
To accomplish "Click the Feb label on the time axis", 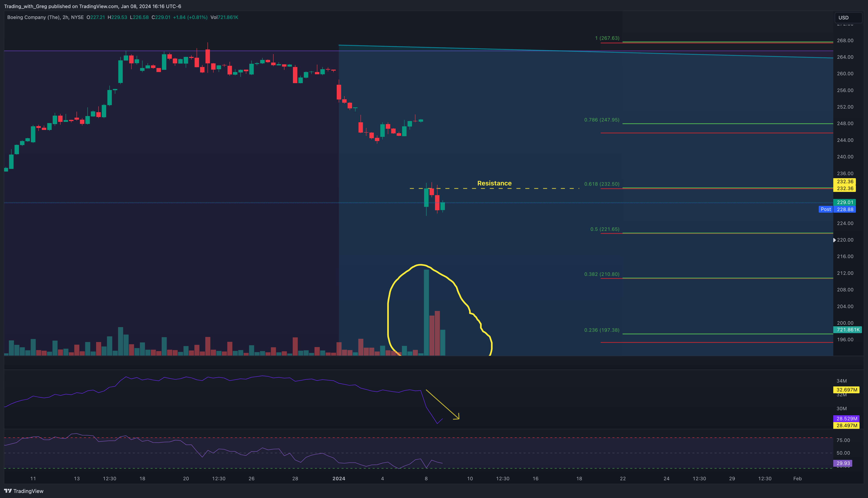I will point(797,478).
